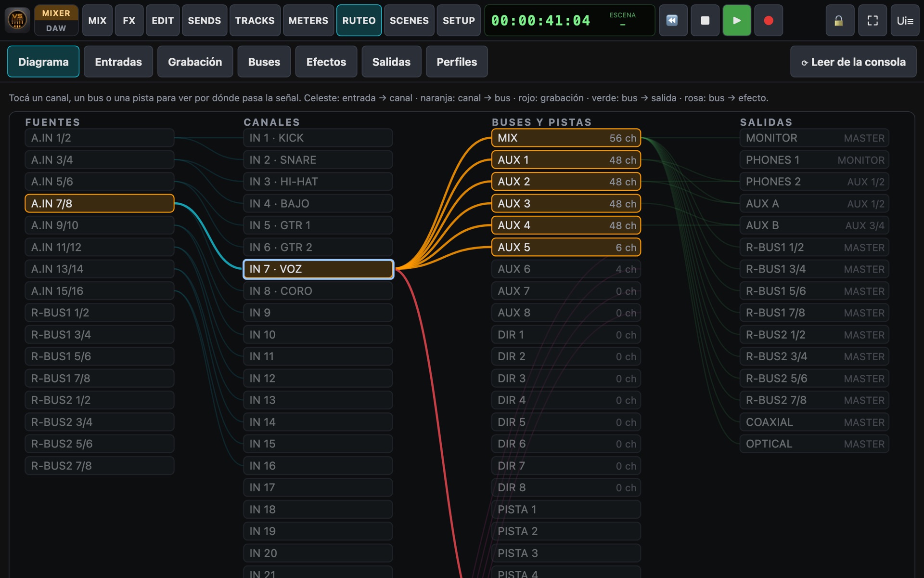
Task: Open the FX section
Action: (x=129, y=20)
